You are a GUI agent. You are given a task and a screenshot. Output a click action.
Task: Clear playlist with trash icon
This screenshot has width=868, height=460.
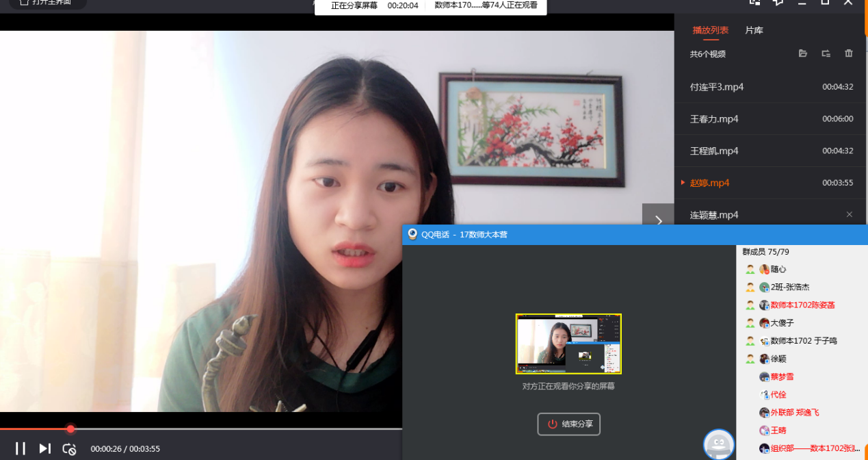click(x=849, y=53)
